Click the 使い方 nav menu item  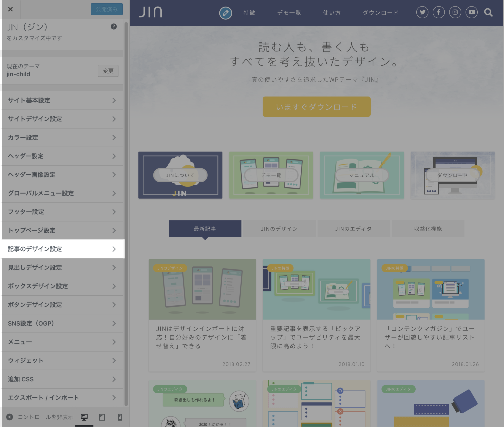click(332, 13)
